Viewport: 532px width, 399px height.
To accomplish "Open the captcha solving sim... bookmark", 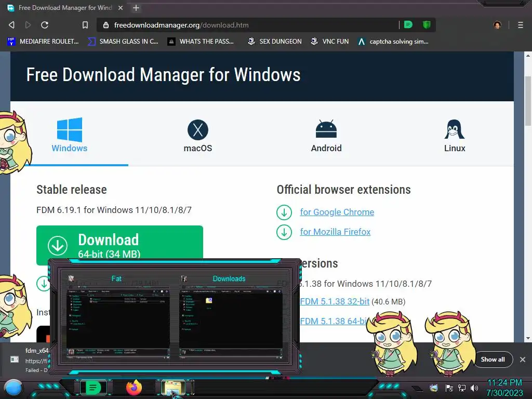I will [393, 42].
